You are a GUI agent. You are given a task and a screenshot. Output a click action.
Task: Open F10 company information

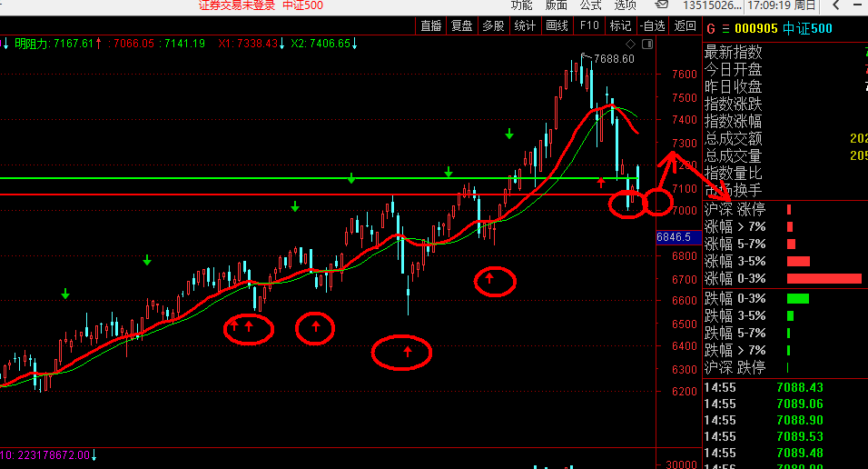point(589,25)
